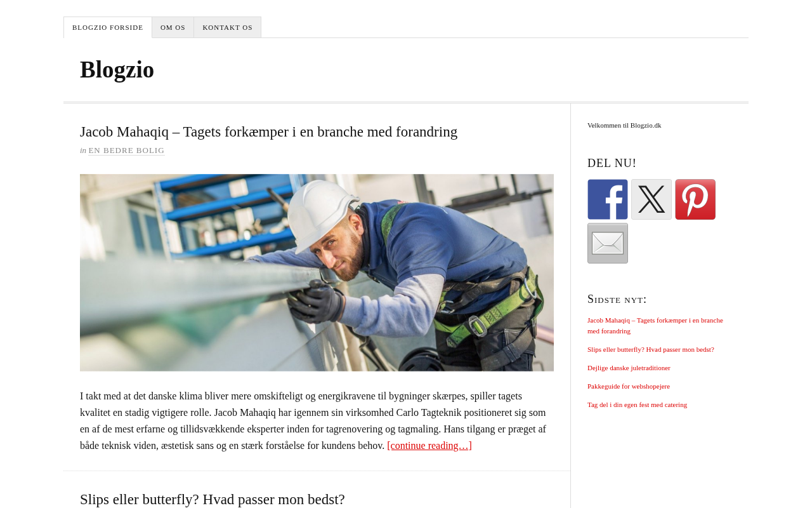Click the roofer featured image
Screen dimensions: 812x508
pyautogui.click(x=317, y=273)
